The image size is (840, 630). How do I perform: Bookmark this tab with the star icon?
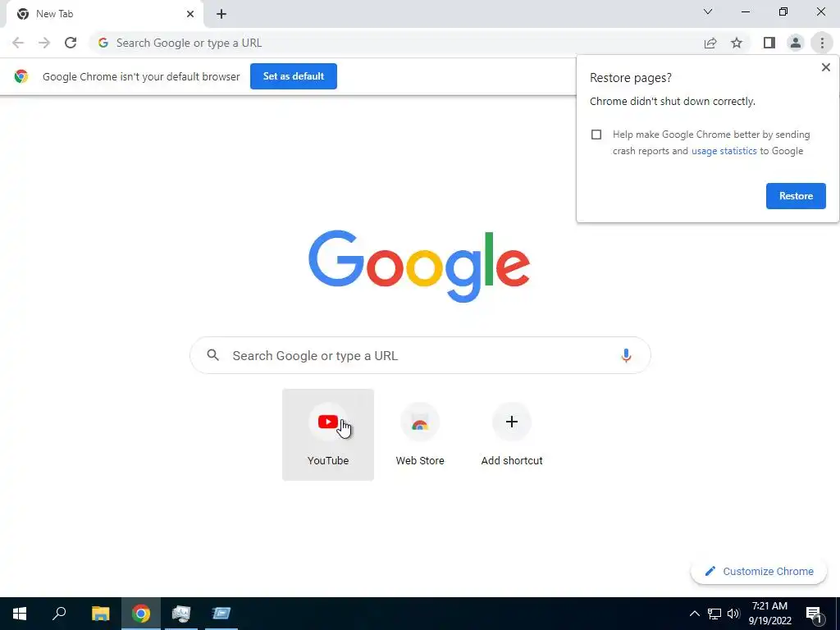click(737, 43)
